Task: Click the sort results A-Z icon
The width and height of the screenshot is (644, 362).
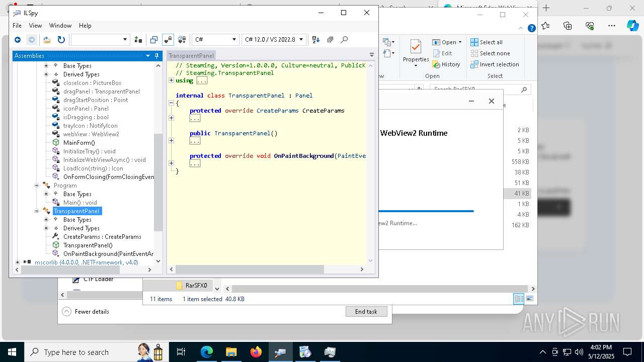Action: tap(316, 40)
